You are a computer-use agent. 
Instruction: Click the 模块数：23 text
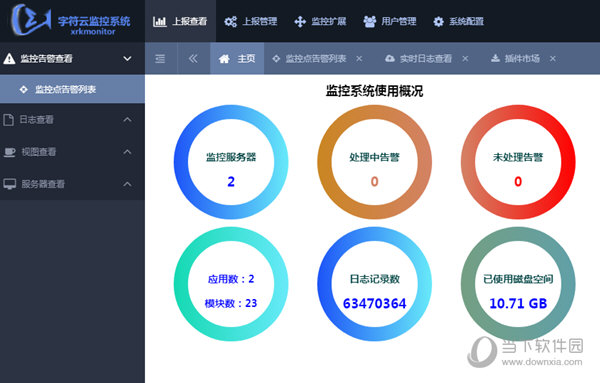pyautogui.click(x=231, y=303)
